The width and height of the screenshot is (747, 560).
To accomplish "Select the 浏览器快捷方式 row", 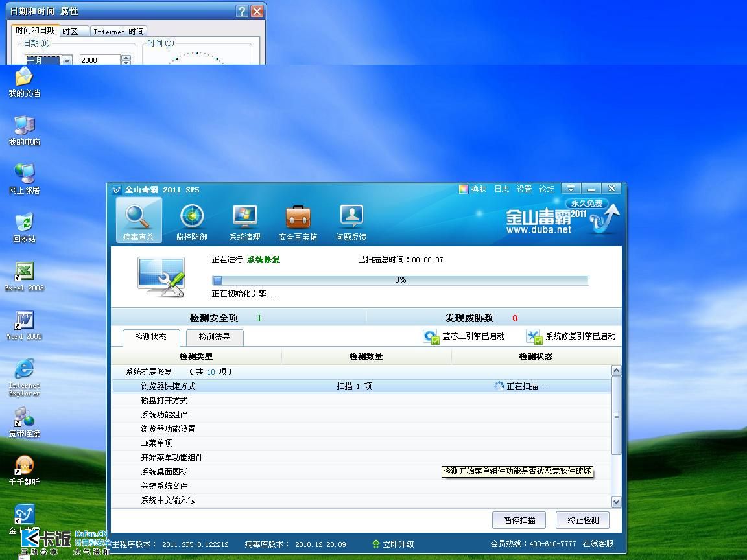I will coord(361,386).
